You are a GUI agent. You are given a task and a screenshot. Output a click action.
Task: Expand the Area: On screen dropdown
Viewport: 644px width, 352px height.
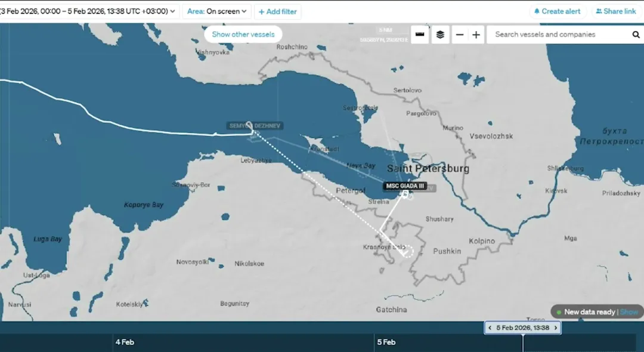[217, 11]
